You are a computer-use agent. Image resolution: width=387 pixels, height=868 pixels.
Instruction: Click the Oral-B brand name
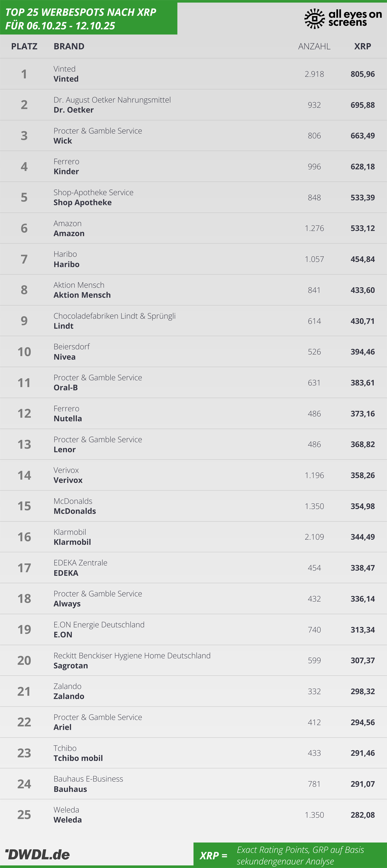(x=66, y=387)
